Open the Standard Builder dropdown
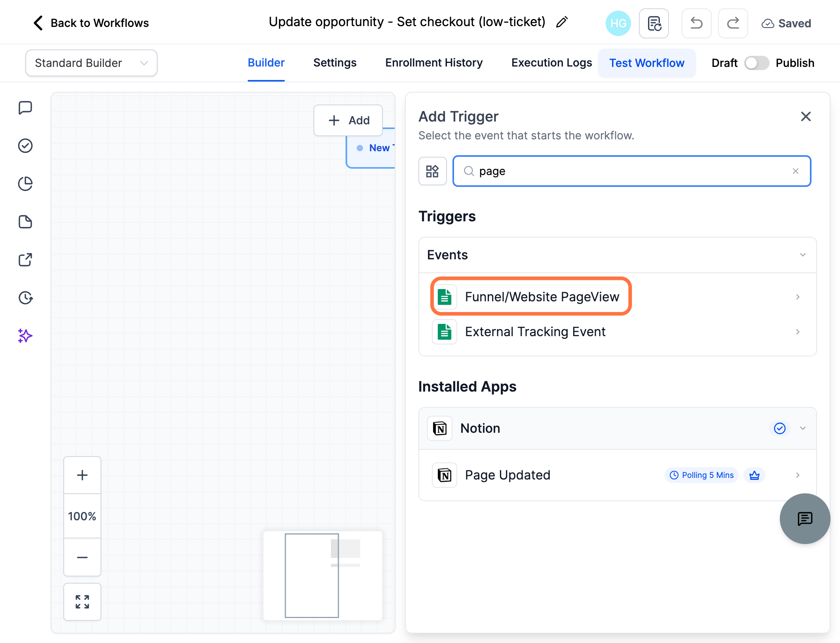 [91, 63]
